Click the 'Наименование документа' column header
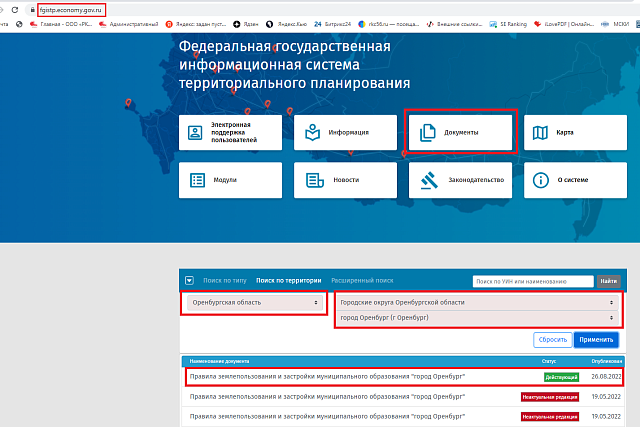This screenshot has width=640, height=427. coord(219,361)
